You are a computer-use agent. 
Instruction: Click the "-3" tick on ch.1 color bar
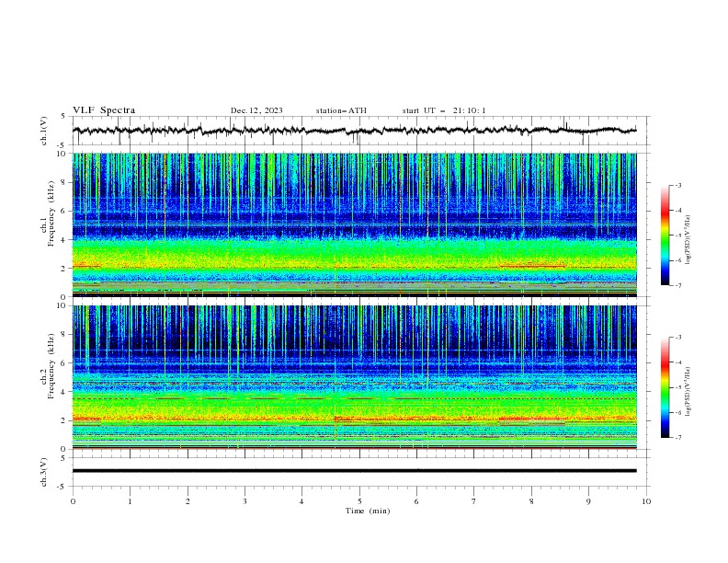pyautogui.click(x=677, y=185)
